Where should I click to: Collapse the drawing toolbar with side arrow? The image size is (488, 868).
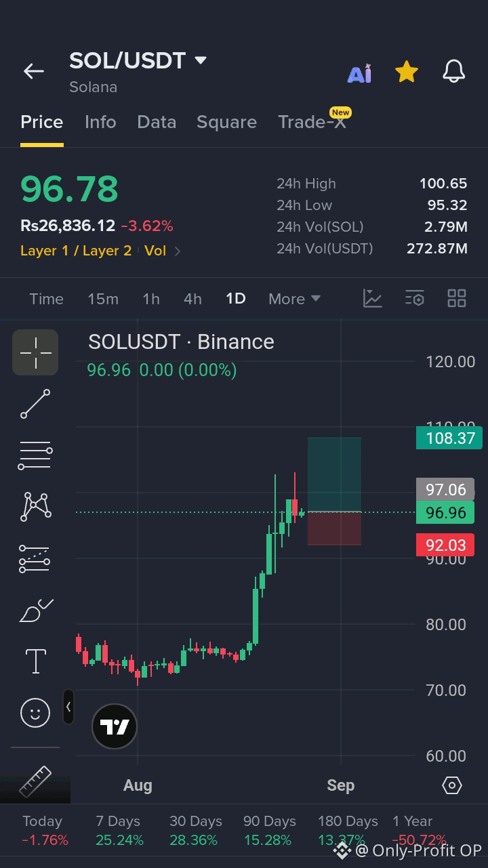click(68, 707)
